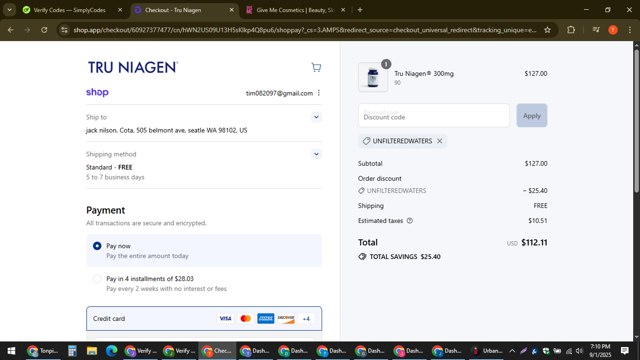The image size is (640, 360).
Task: Click the Shop Pay logo
Action: click(x=97, y=92)
